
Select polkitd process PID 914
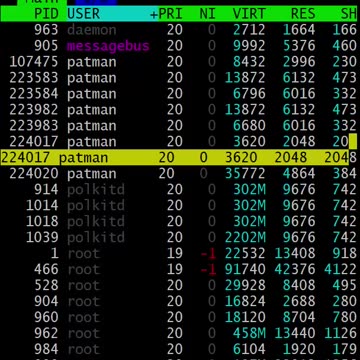point(180,190)
